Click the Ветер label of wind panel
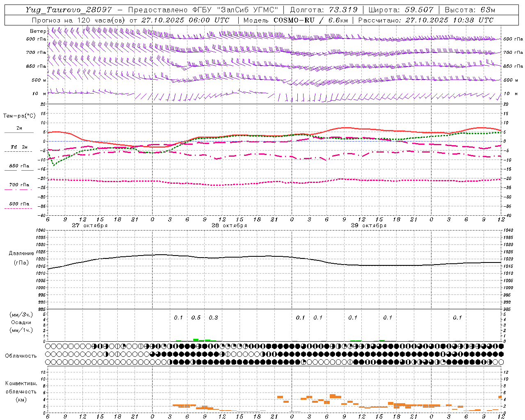This screenshot has height=420, width=525. coord(38,31)
